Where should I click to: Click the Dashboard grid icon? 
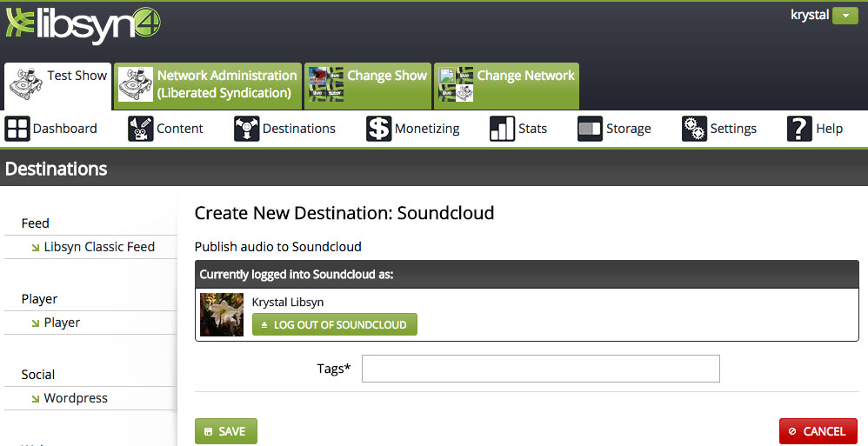[x=17, y=129]
